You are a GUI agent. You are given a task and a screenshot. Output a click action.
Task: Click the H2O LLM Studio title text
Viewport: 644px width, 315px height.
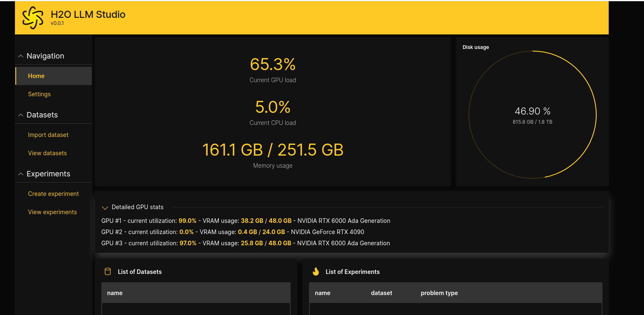[x=88, y=15]
